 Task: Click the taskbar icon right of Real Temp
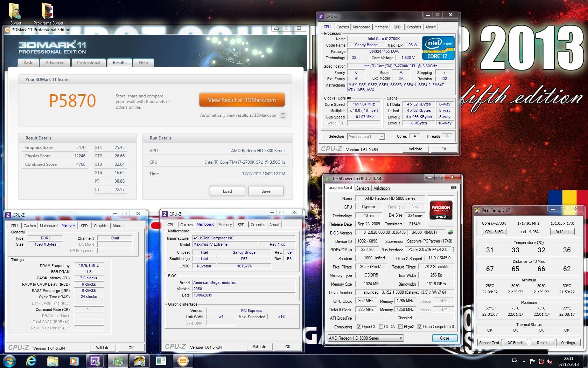coord(161,361)
